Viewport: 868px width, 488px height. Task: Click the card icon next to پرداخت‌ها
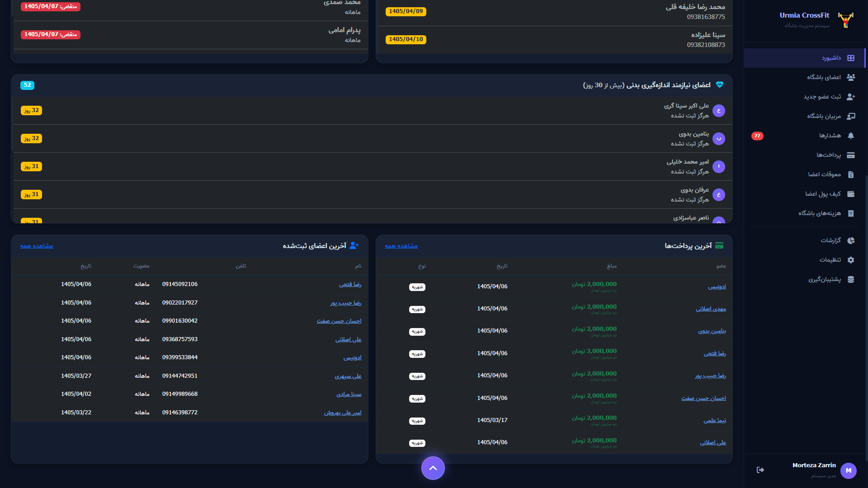pyautogui.click(x=851, y=155)
